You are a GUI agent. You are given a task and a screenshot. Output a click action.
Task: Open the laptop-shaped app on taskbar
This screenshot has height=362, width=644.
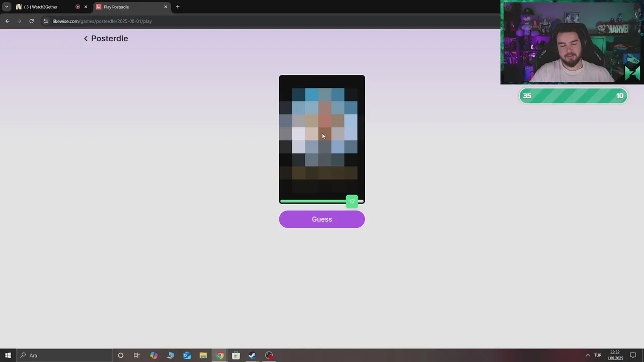170,355
